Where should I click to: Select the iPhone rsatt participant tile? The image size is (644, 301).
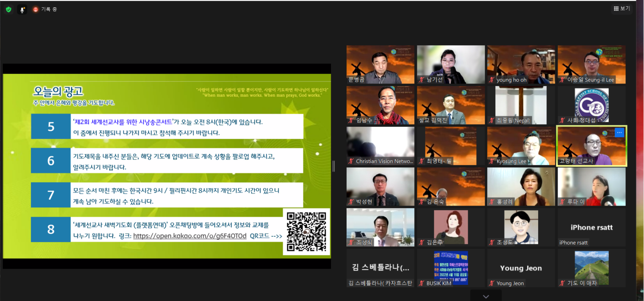pos(591,227)
